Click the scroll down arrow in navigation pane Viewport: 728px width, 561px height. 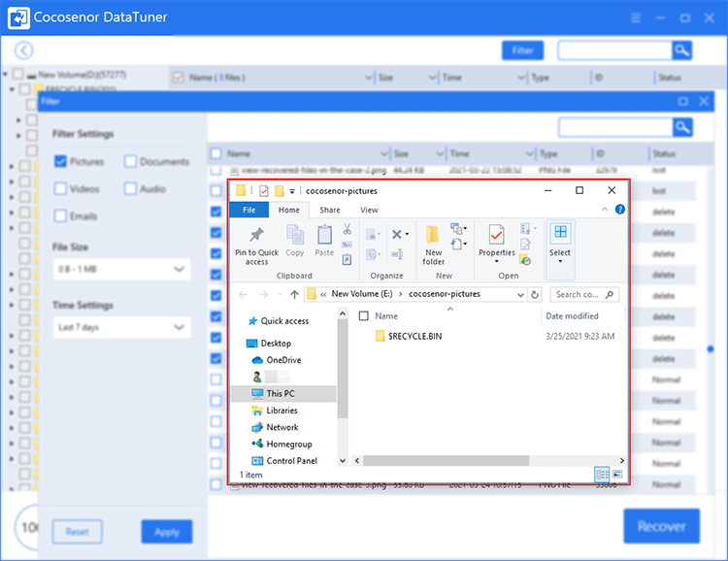[343, 461]
